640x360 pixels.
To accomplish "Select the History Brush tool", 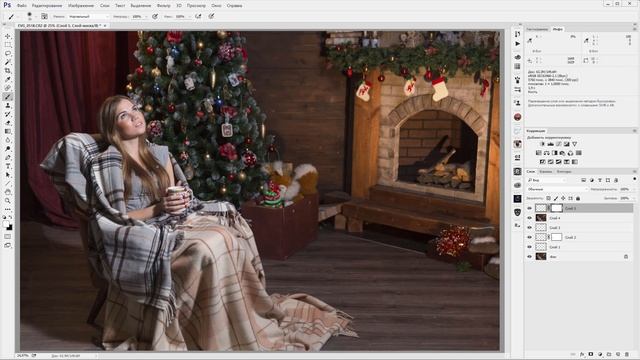I will tap(8, 114).
